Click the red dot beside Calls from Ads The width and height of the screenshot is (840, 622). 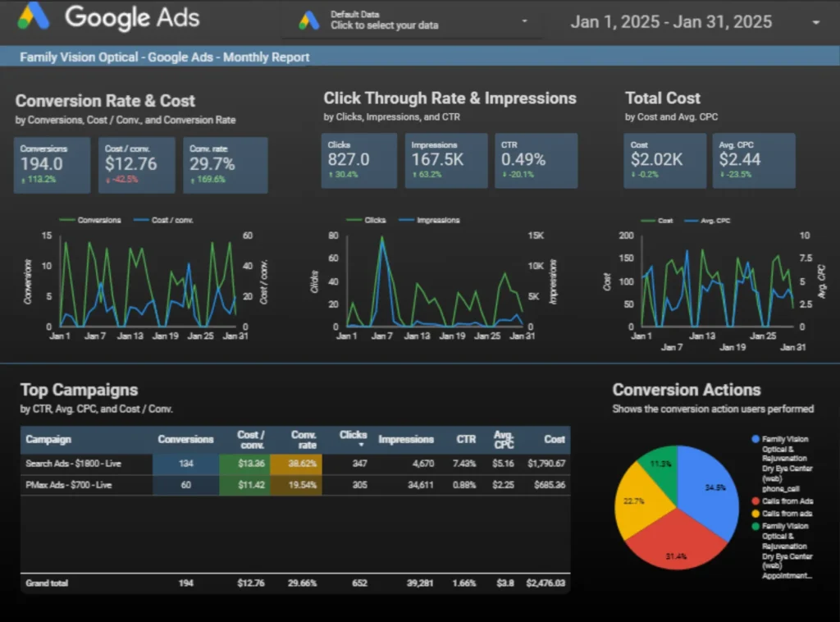click(756, 501)
